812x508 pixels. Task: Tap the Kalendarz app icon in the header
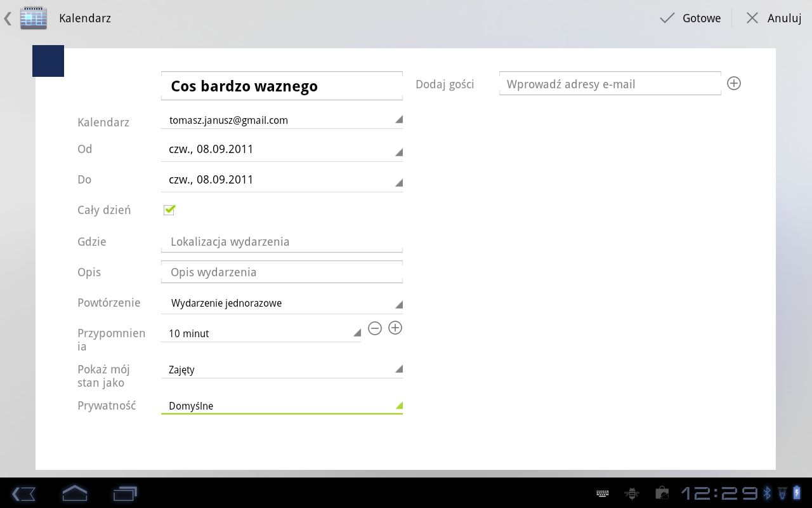(34, 18)
